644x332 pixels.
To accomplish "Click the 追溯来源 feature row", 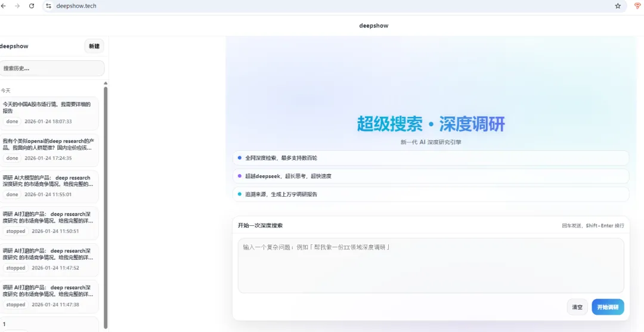I will 431,194.
